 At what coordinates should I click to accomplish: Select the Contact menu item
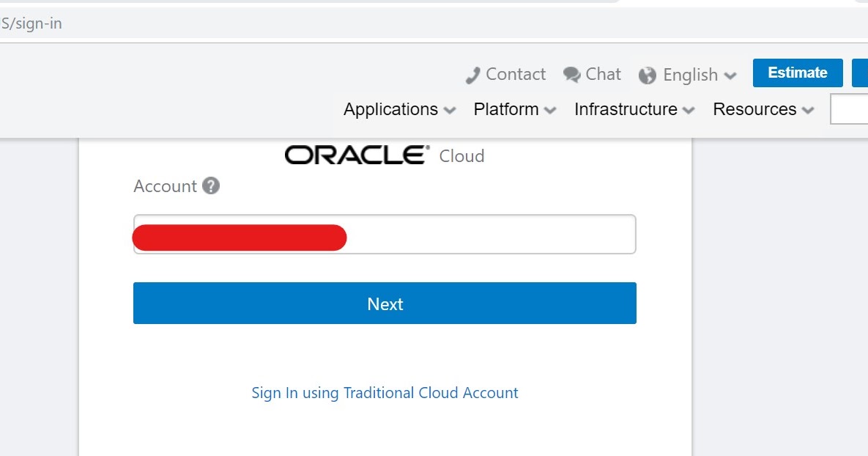pos(516,74)
